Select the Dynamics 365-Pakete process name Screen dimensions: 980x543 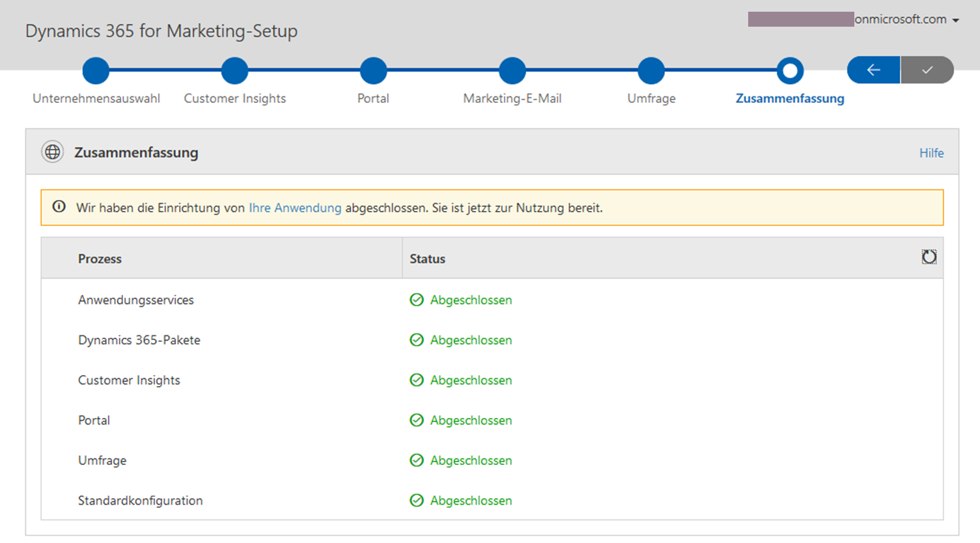pyautogui.click(x=139, y=340)
